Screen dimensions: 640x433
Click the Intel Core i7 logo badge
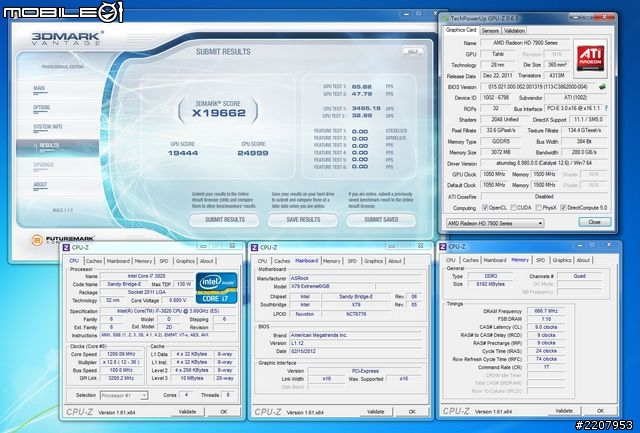(x=216, y=288)
